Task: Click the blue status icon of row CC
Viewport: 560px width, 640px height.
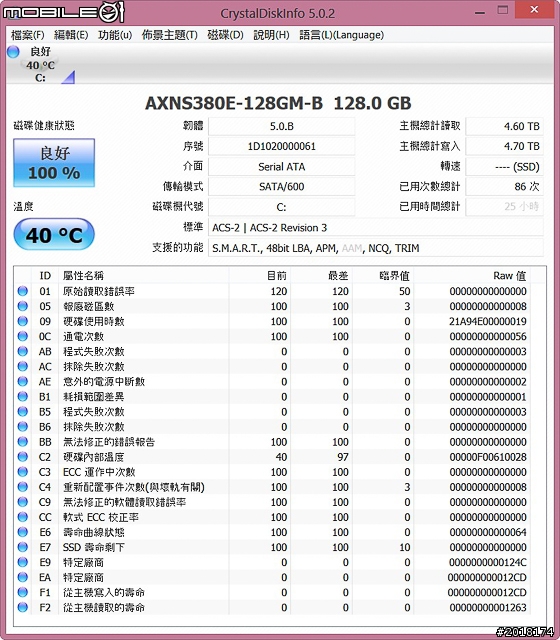Action: tap(22, 517)
